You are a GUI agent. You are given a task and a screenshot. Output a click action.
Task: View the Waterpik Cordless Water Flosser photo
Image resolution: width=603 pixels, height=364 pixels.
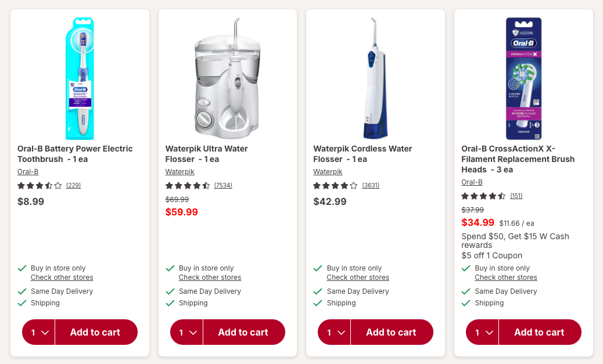pos(375,78)
